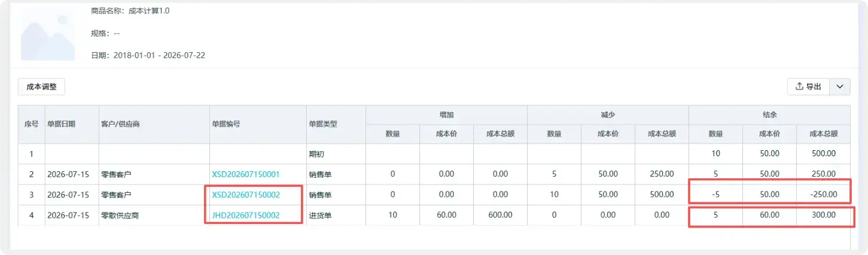
Task: Open sales order link XSD202607150002
Action: (246, 195)
